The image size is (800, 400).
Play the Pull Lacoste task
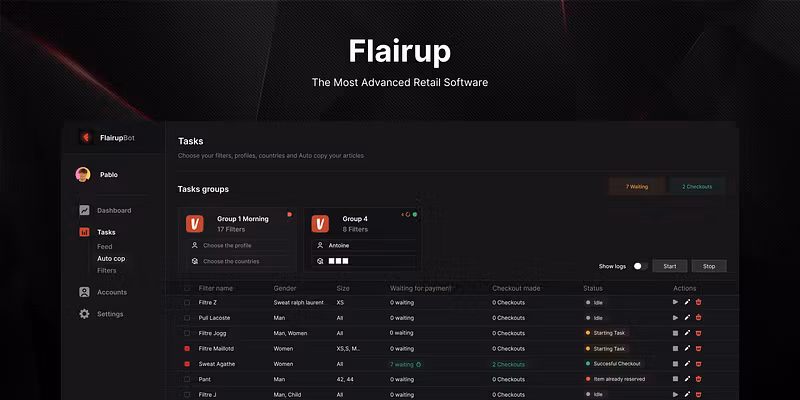tap(676, 317)
